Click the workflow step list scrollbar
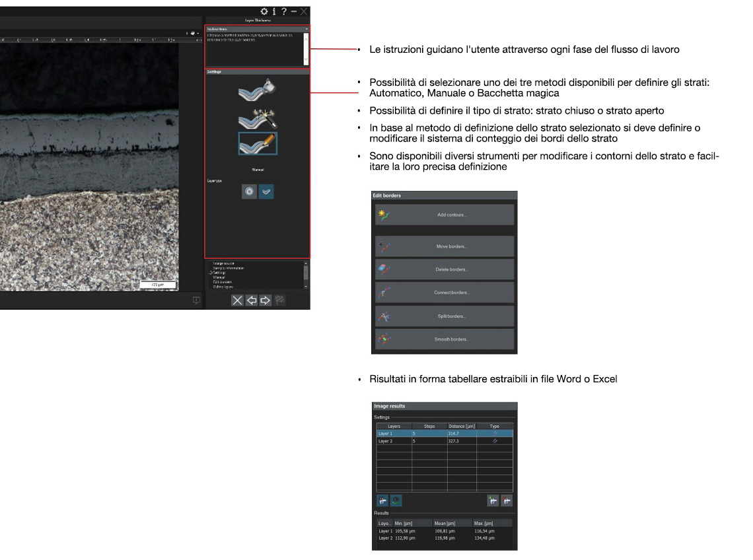753x560 pixels. click(306, 274)
